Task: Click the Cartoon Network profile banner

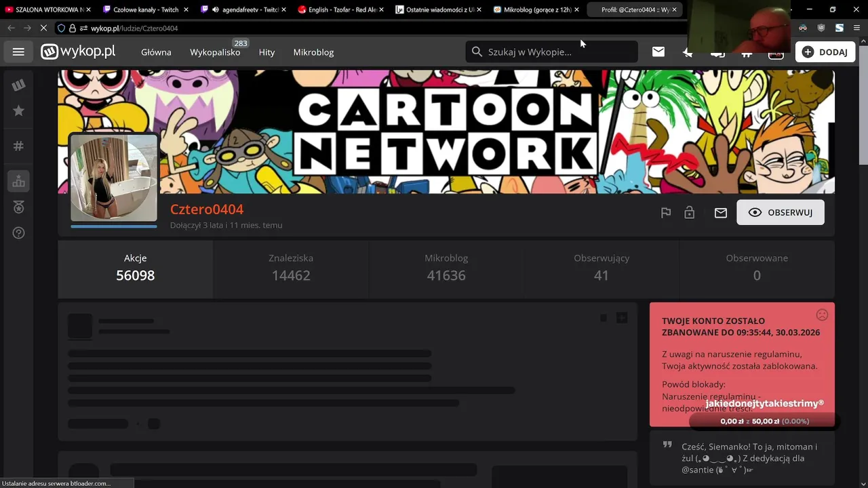Action: click(446, 131)
